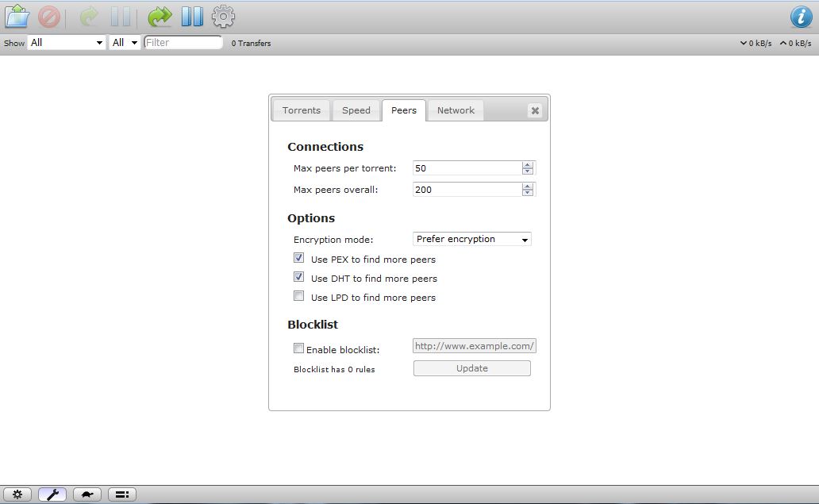Pause all torrents with blue bars icon
This screenshot has height=504, width=819.
[x=192, y=17]
